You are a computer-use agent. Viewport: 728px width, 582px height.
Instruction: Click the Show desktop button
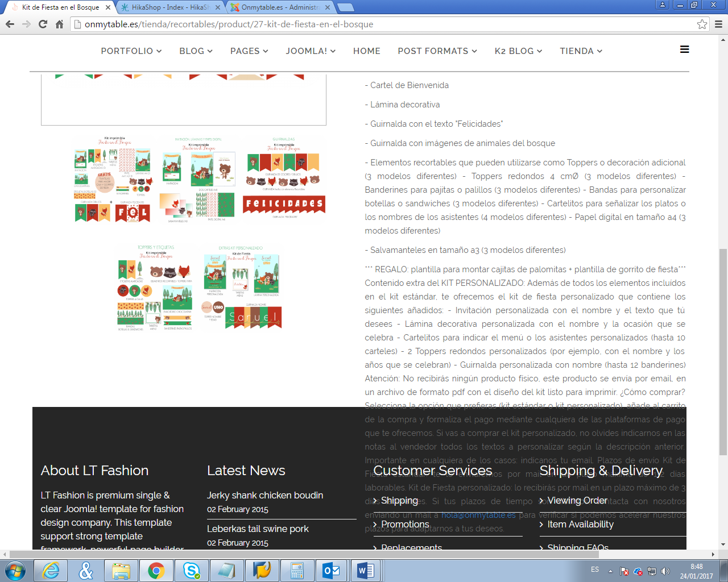click(723, 571)
